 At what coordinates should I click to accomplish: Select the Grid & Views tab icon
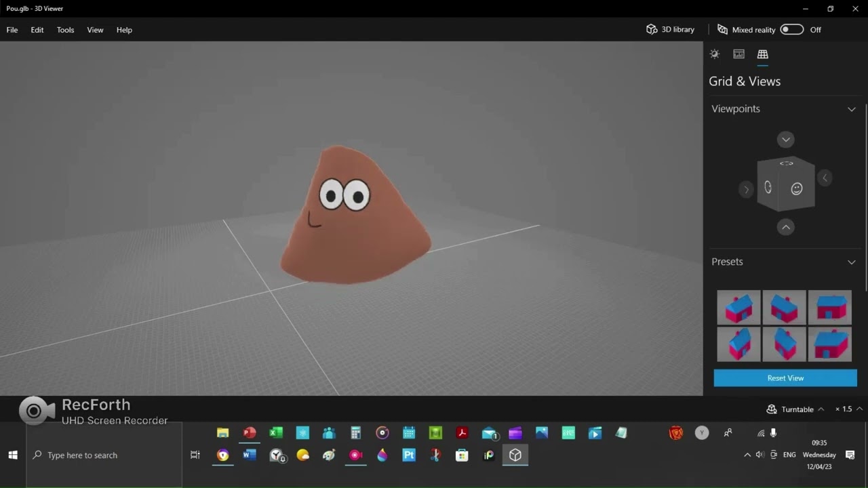[763, 54]
